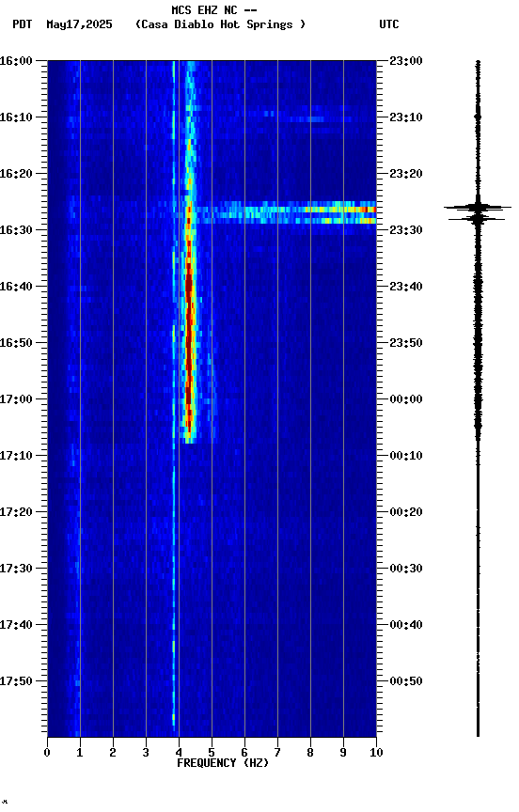Select the '16:10' PDT axis label
The height and width of the screenshot is (812, 519).
click(x=16, y=117)
